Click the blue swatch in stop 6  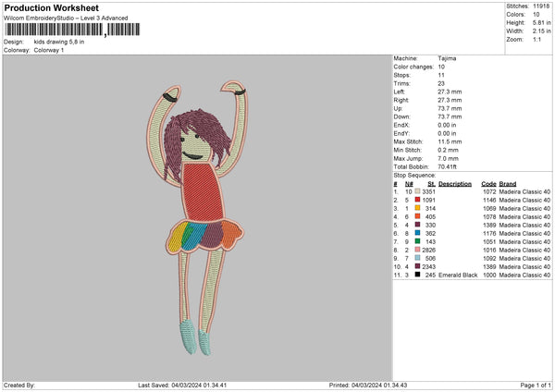(x=418, y=234)
